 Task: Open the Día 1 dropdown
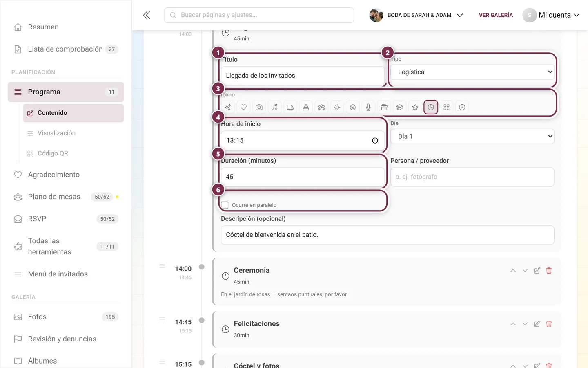tap(472, 137)
